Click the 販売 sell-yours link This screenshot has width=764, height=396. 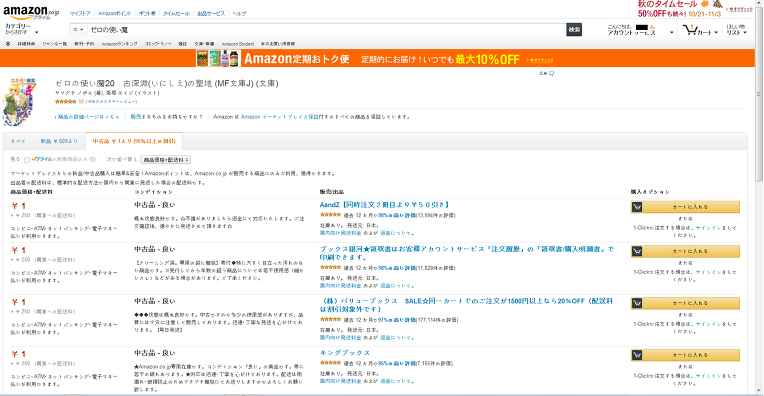(135, 117)
